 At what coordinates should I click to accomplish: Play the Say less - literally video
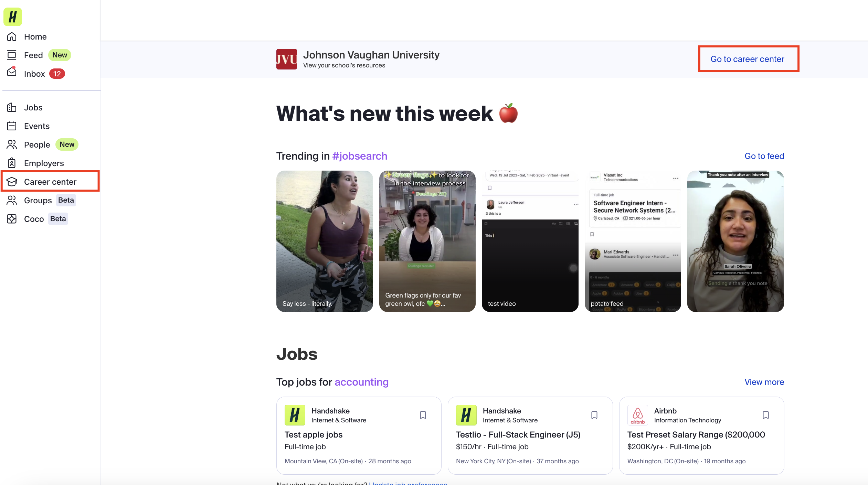point(324,241)
